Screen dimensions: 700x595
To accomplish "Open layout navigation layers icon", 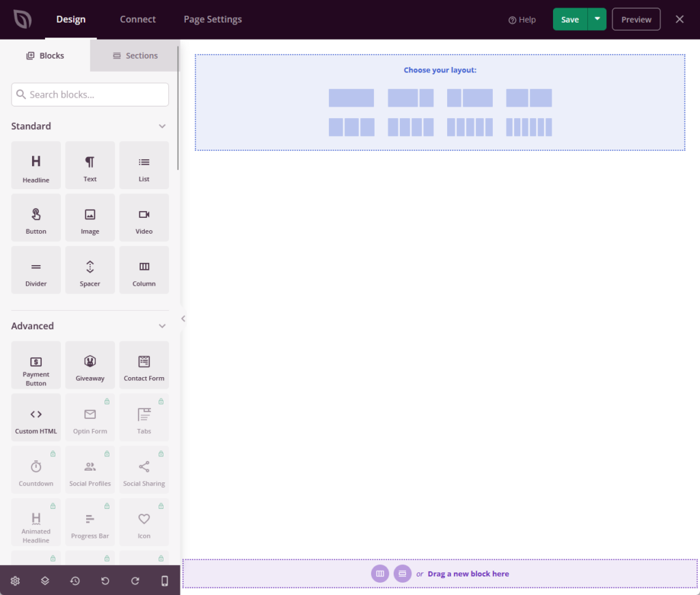I will tap(45, 581).
